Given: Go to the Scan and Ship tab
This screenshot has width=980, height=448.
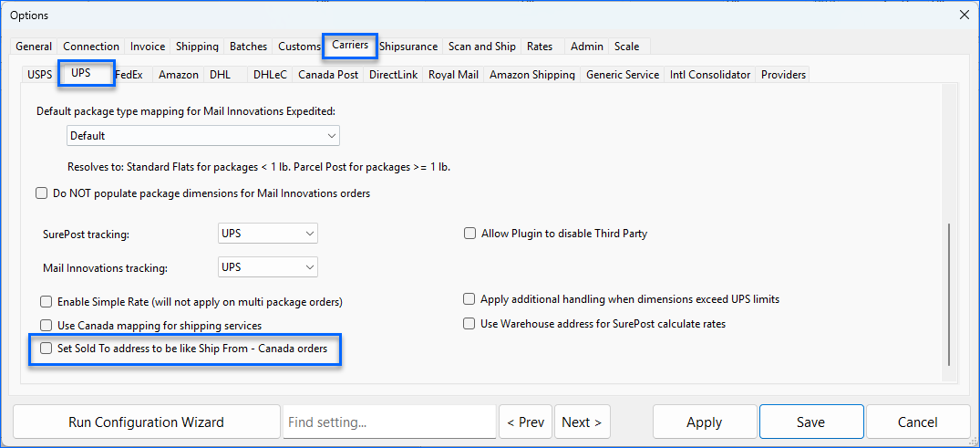Looking at the screenshot, I should click(x=481, y=47).
